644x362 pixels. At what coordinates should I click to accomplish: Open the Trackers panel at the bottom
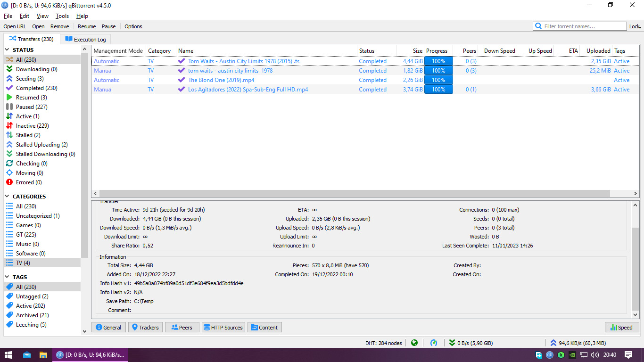pyautogui.click(x=145, y=327)
